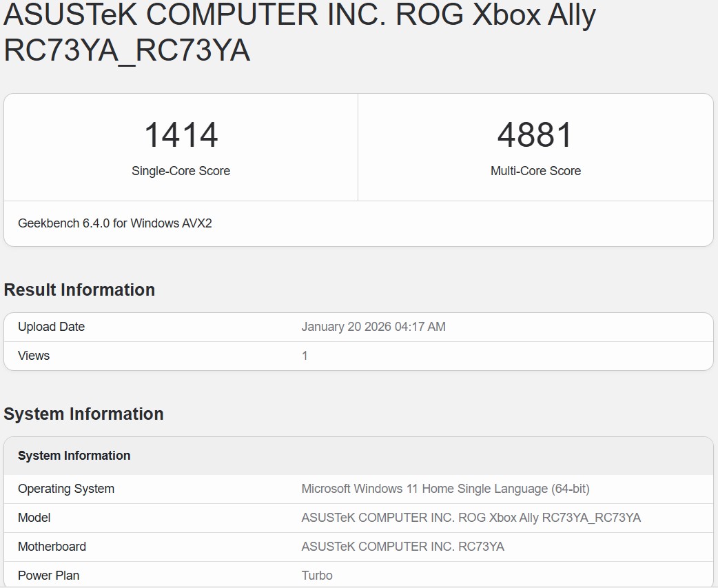
Task: Click the views count value of 1
Action: 305,356
